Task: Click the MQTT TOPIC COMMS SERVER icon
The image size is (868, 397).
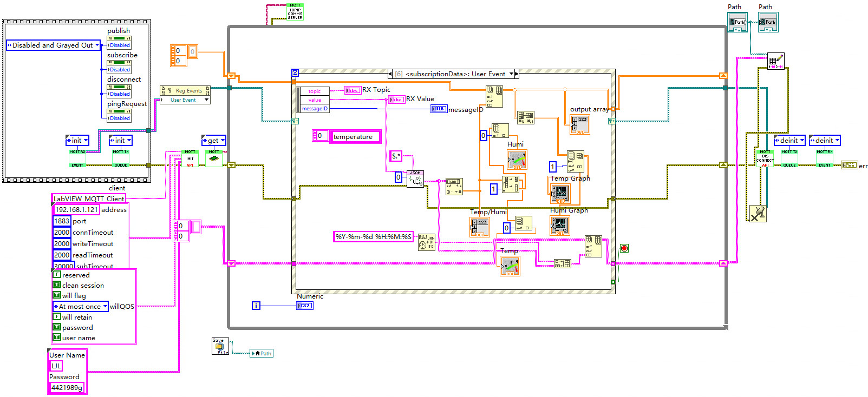Action: pos(295,11)
